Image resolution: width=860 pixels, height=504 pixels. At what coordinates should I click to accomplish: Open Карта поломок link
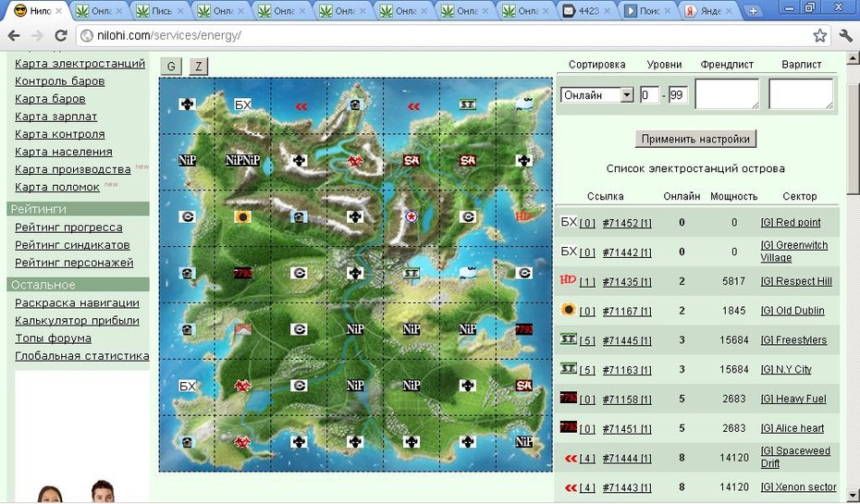pos(57,187)
